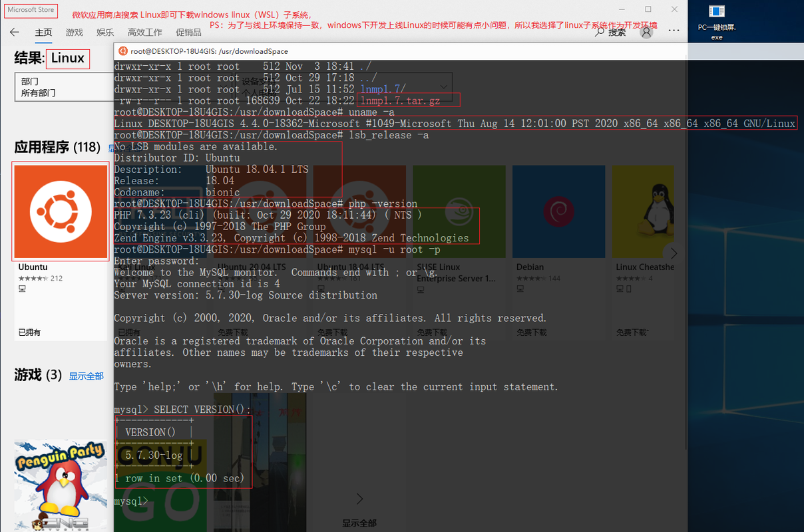Screen dimensions: 804x532
Task: Click the 已拥有 label below Ubuntu
Action: pyautogui.click(x=29, y=332)
